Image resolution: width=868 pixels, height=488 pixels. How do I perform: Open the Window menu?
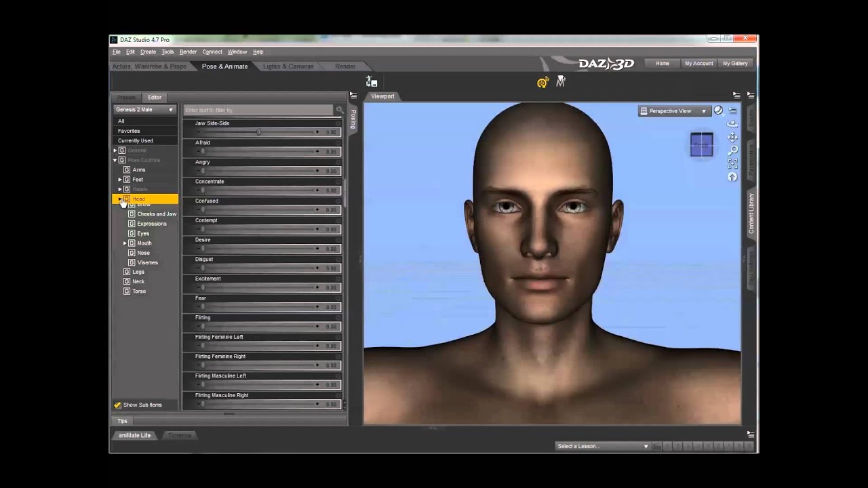tap(237, 52)
